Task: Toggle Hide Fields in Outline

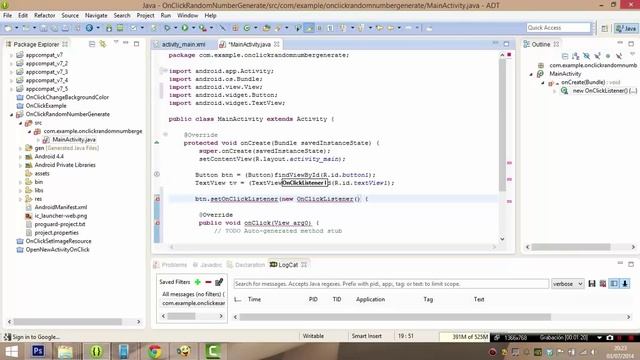Action: coord(587,56)
